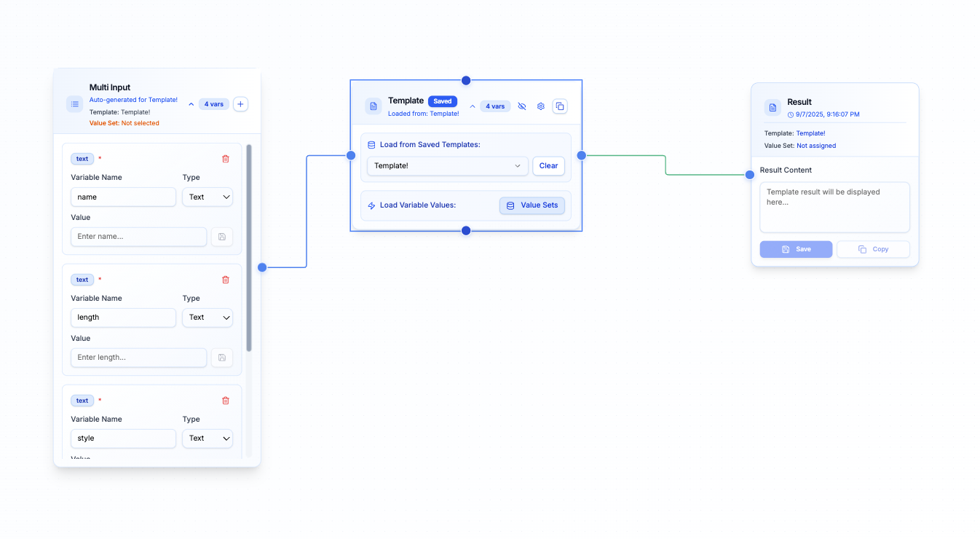This screenshot has width=980, height=539.
Task: Click the save icon beside name value field
Action: (x=222, y=237)
